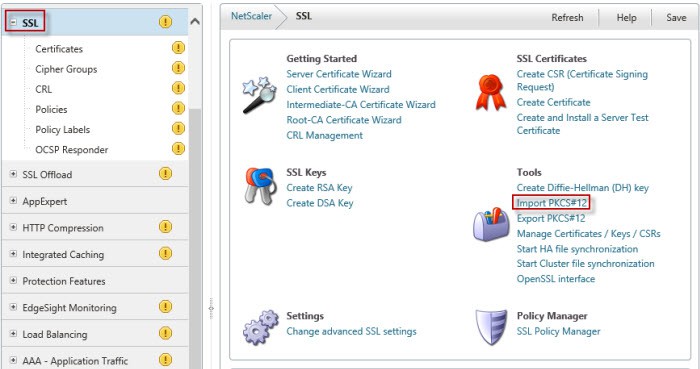This screenshot has width=700, height=369.
Task: Select OCSP Responder tree item
Action: pyautogui.click(x=71, y=149)
